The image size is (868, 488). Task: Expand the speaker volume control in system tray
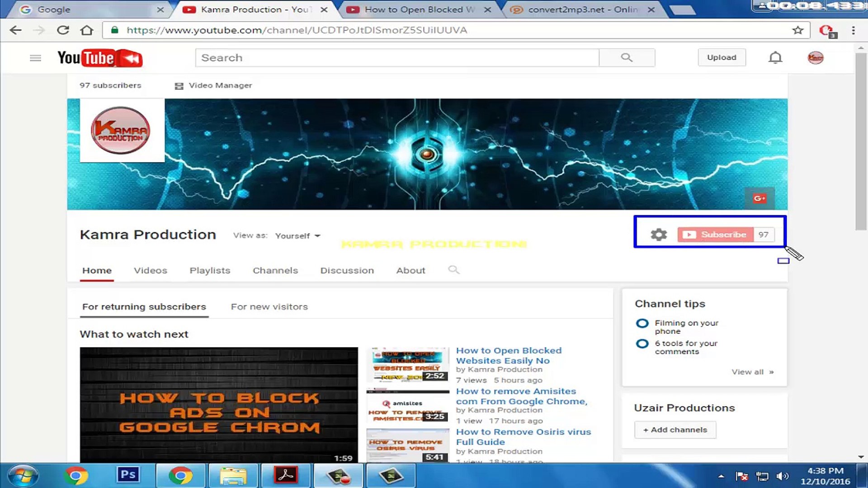coord(782,476)
